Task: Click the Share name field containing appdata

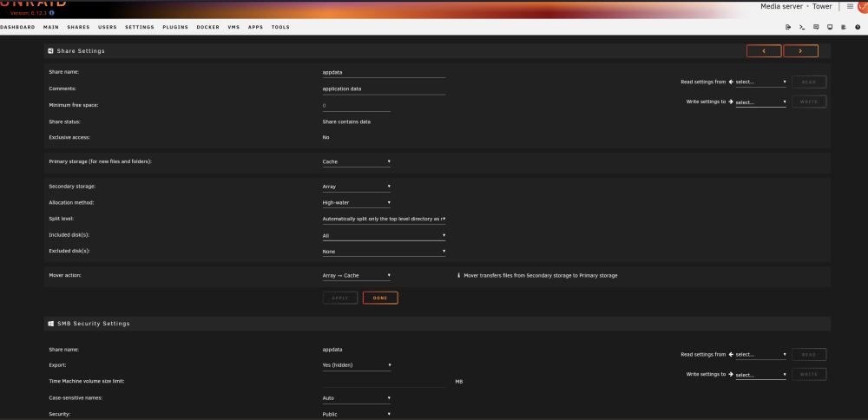Action: tap(385, 72)
